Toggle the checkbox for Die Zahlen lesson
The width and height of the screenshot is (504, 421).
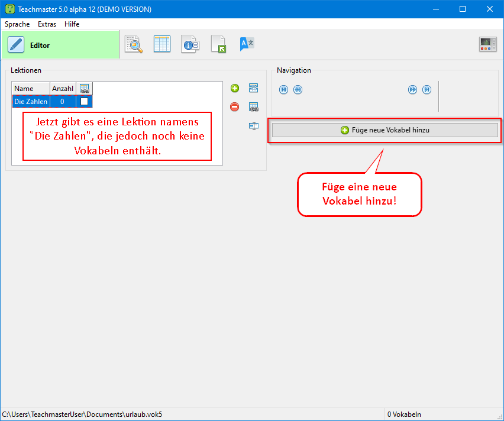pos(84,102)
